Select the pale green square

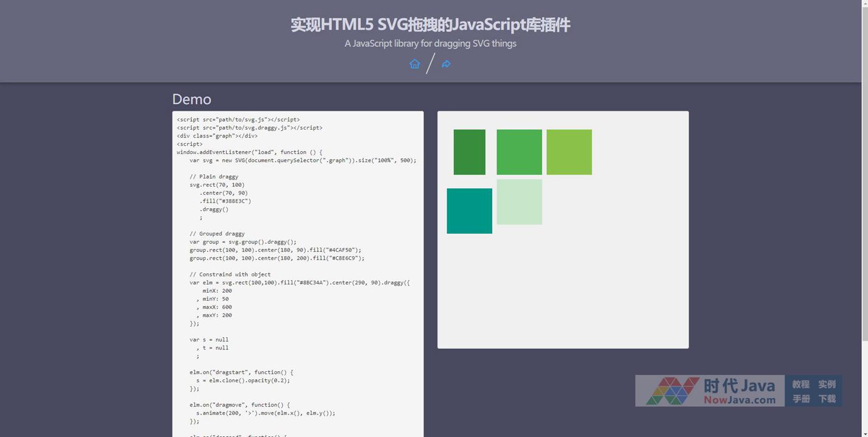519,202
